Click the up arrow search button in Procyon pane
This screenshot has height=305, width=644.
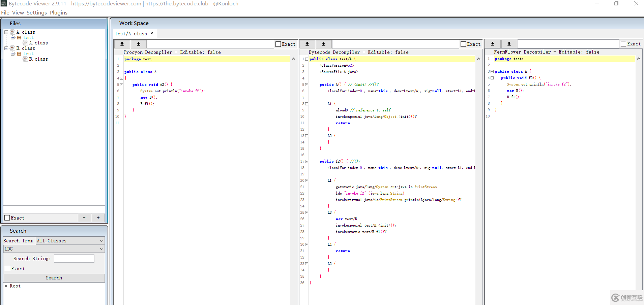pos(139,44)
